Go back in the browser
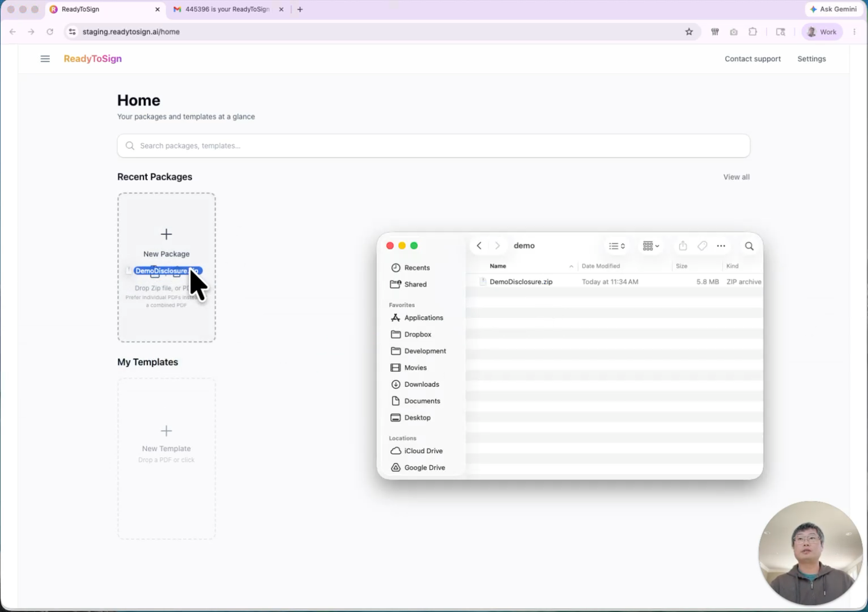The width and height of the screenshot is (868, 612). [x=12, y=32]
